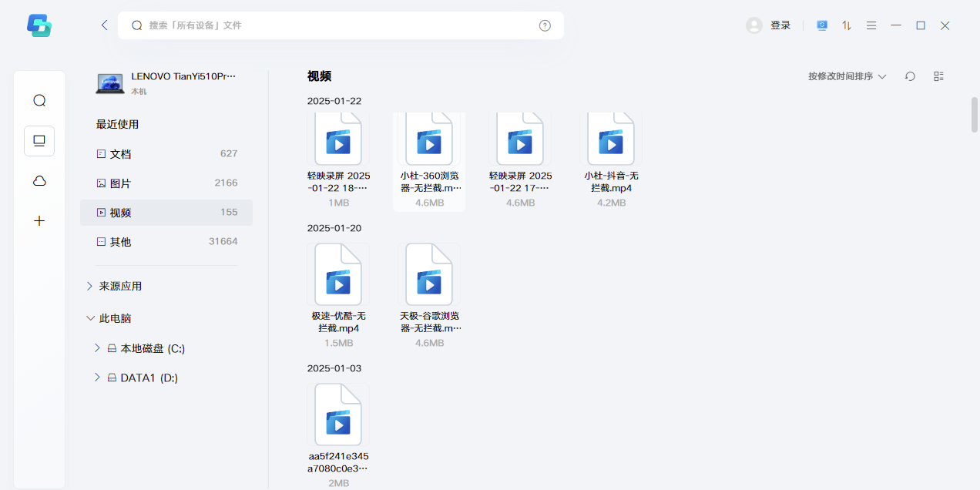Switch list view layout icon
The width and height of the screenshot is (980, 490).
point(938,76)
